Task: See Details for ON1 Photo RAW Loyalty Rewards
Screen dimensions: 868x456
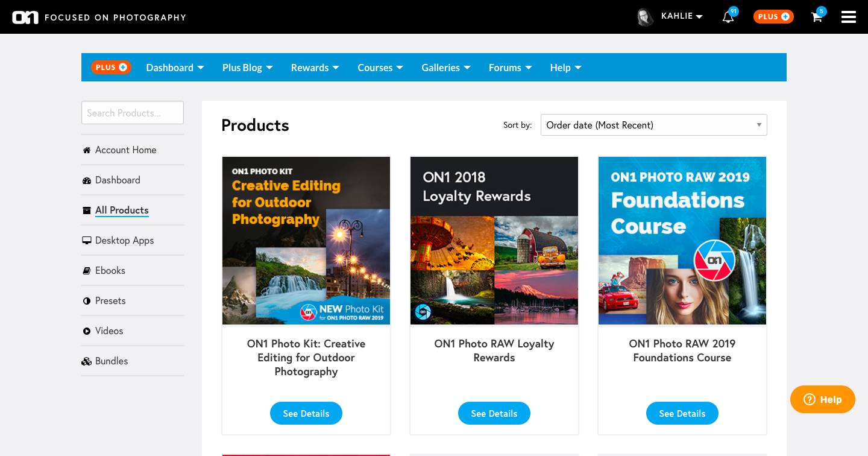Action: [x=494, y=413]
